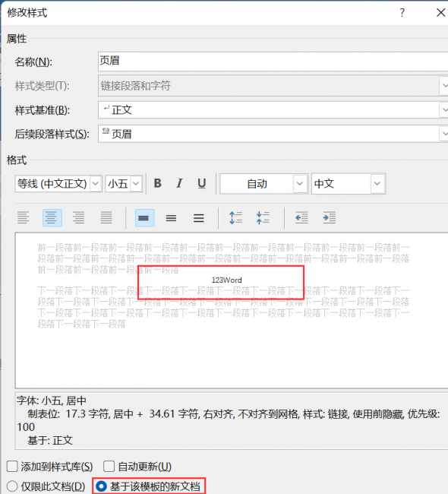448x494 pixels.
Task: Select center alignment icon
Action: (52, 217)
